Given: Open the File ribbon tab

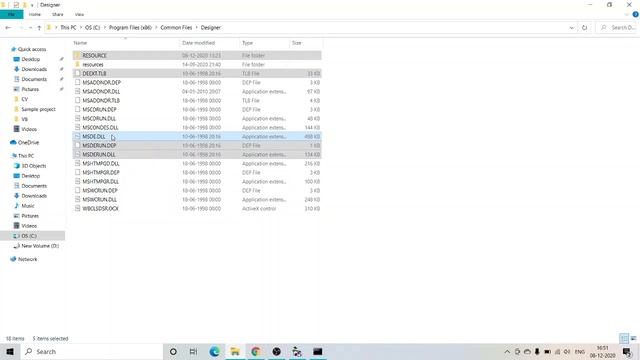Looking at the screenshot, I should pos(11,14).
